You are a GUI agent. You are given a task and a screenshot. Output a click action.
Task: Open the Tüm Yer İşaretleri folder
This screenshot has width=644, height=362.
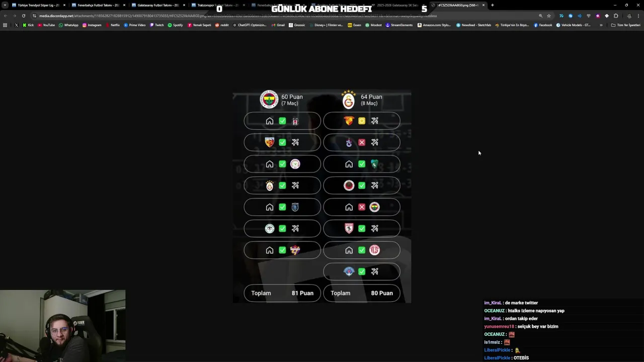click(625, 25)
